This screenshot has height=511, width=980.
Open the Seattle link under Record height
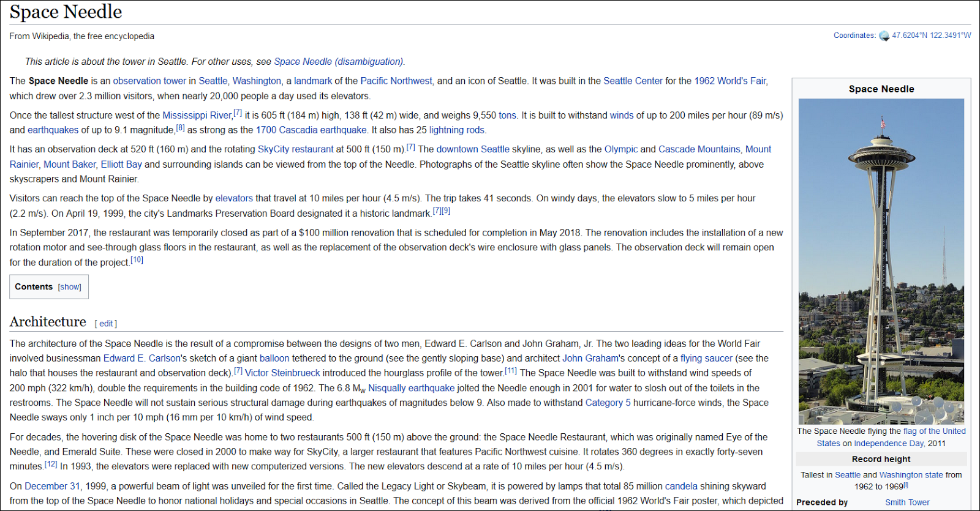(848, 475)
